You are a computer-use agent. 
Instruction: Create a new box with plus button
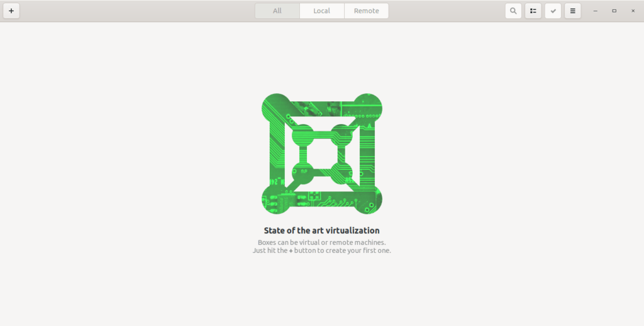[x=11, y=11]
